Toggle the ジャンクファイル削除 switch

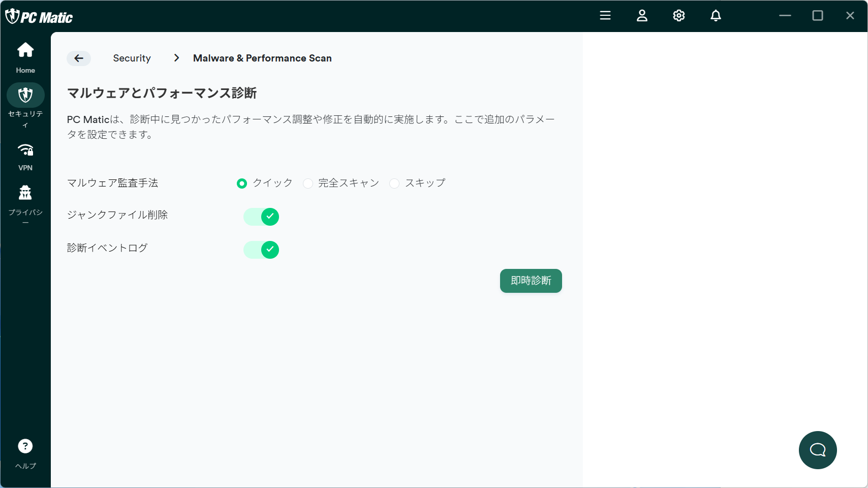coord(261,217)
